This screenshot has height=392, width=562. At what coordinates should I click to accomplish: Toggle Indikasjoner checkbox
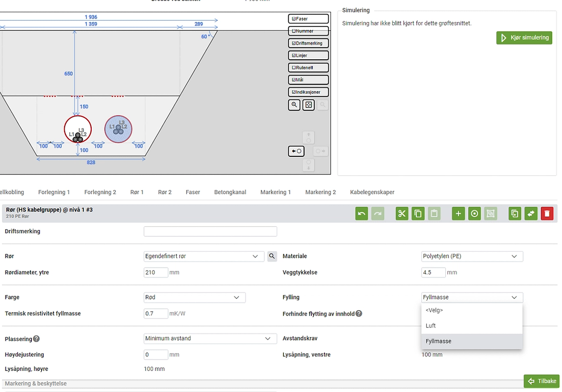click(308, 92)
